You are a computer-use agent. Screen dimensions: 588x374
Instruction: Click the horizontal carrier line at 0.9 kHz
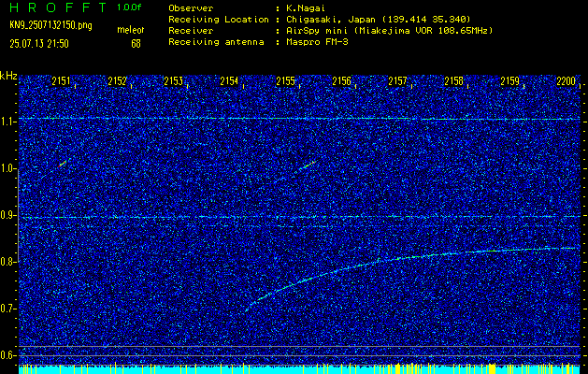[x=299, y=217]
